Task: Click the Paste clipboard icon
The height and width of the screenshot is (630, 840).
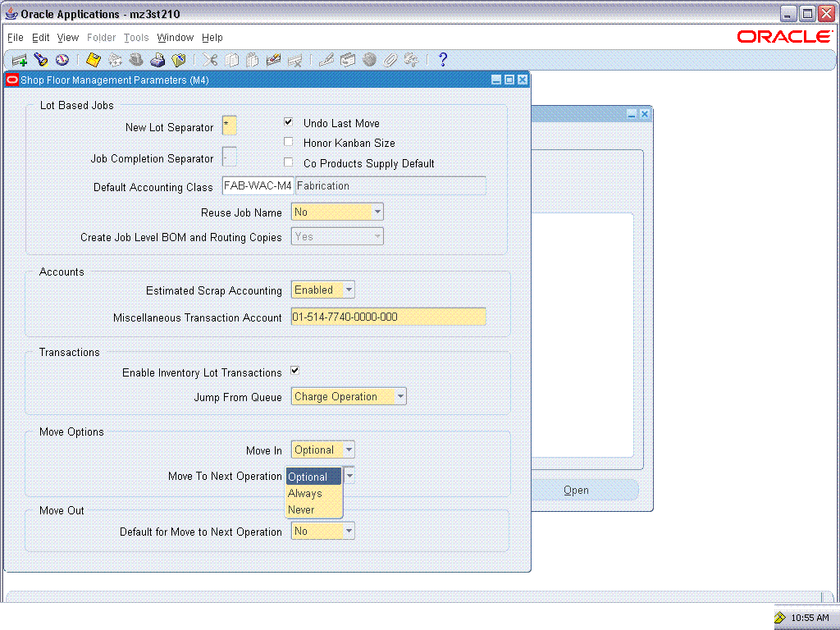Action: [x=253, y=59]
